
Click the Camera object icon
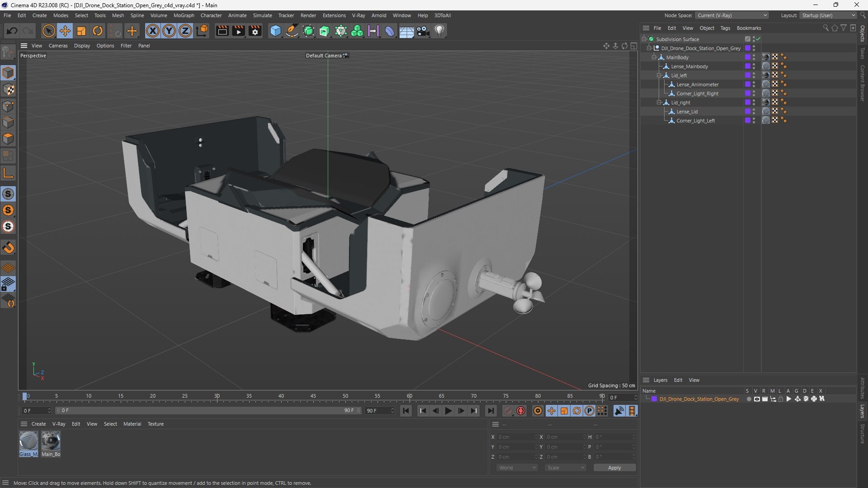tap(423, 31)
